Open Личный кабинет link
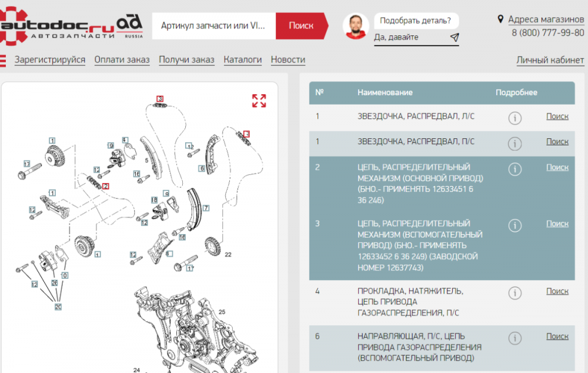 coord(550,60)
